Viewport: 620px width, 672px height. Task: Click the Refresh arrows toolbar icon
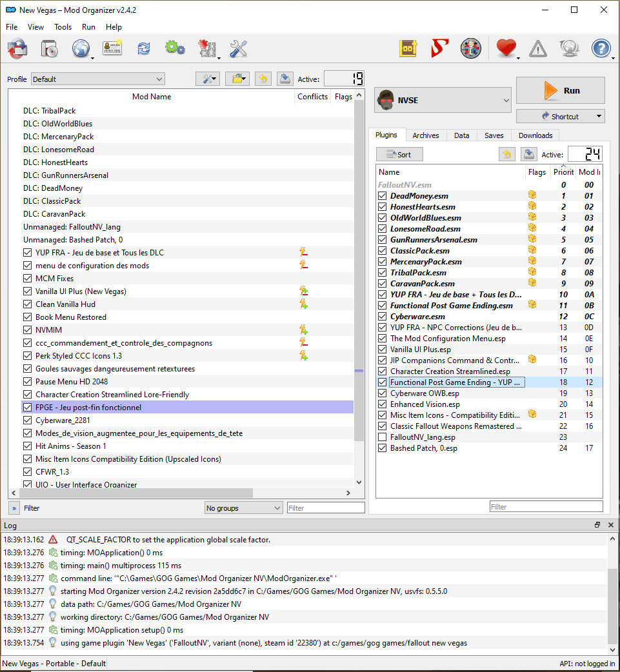click(144, 48)
